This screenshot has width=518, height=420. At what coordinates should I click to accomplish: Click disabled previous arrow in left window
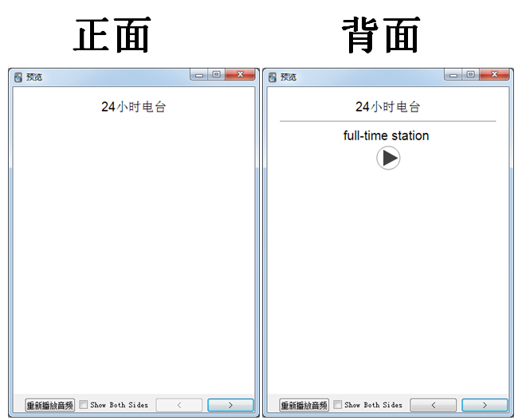coord(179,405)
